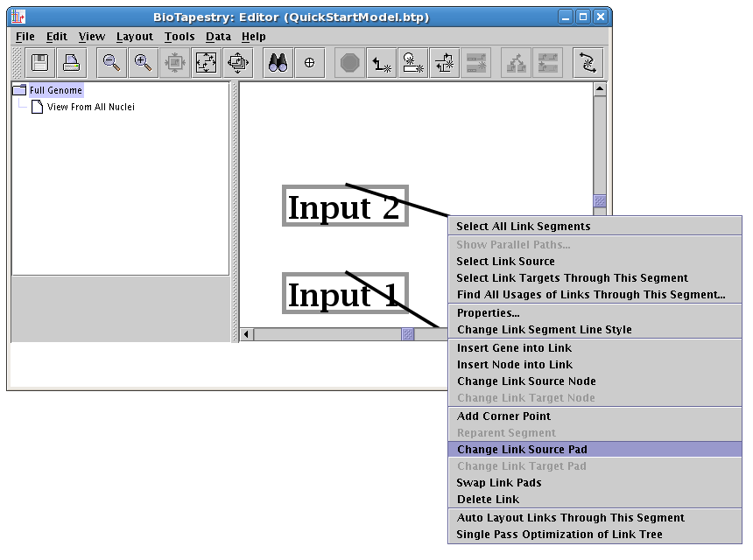Select Full Genome tree node
Viewport: 753px width, 560px height.
[x=55, y=90]
